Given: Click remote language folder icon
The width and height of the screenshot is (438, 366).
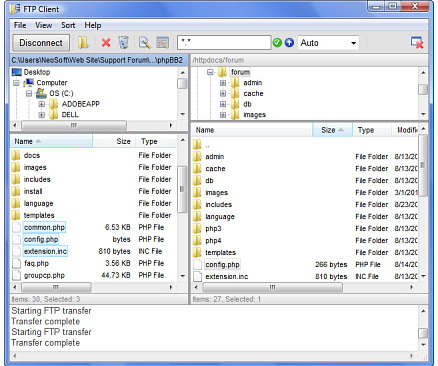Looking at the screenshot, I should [197, 216].
